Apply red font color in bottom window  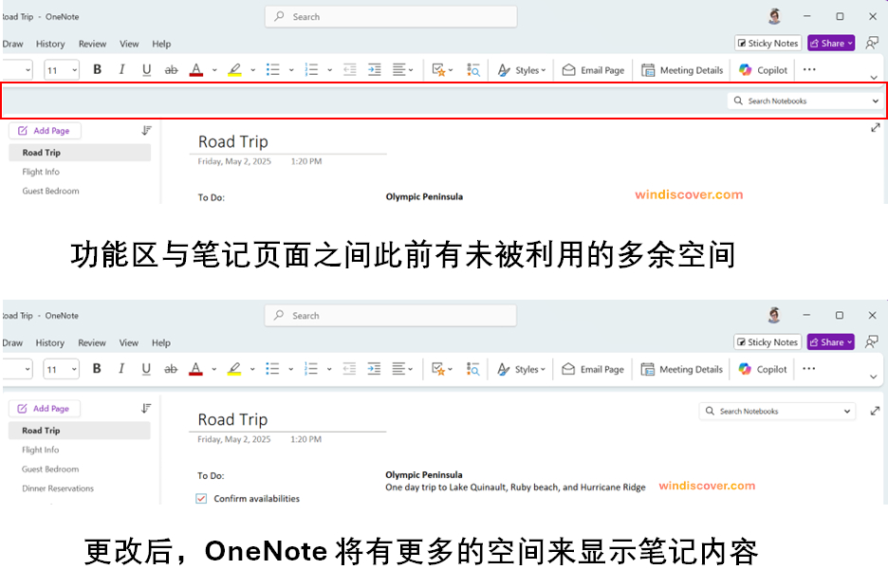click(195, 368)
